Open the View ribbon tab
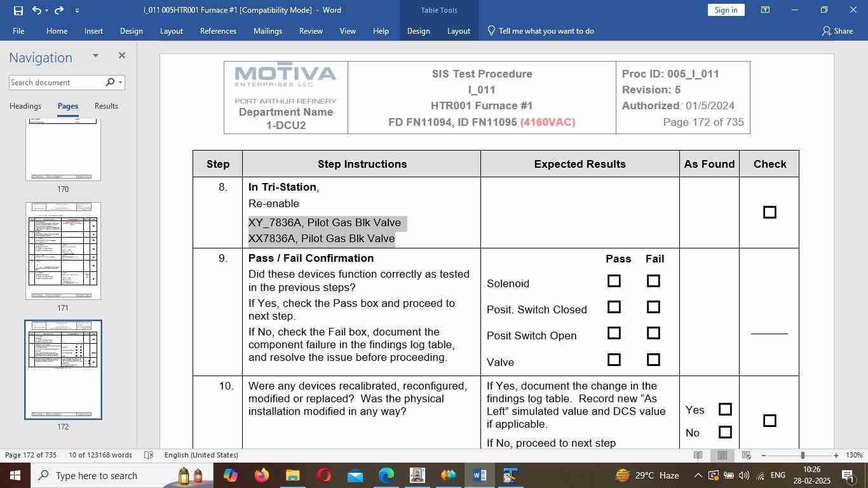The image size is (868, 488). pyautogui.click(x=348, y=31)
